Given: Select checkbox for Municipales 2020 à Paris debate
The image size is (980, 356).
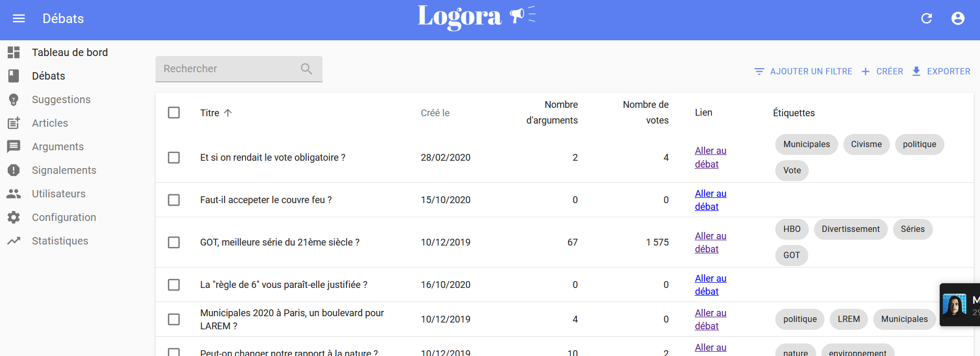Looking at the screenshot, I should 174,319.
